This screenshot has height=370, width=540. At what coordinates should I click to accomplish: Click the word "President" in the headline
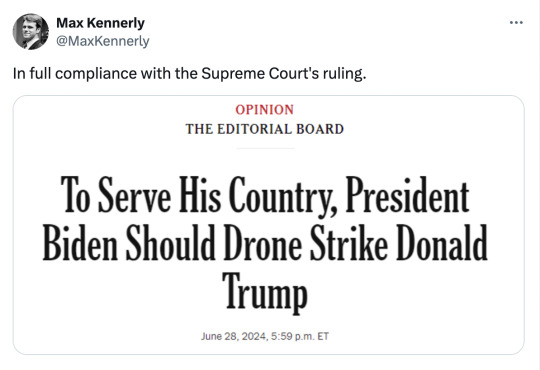tap(407, 195)
